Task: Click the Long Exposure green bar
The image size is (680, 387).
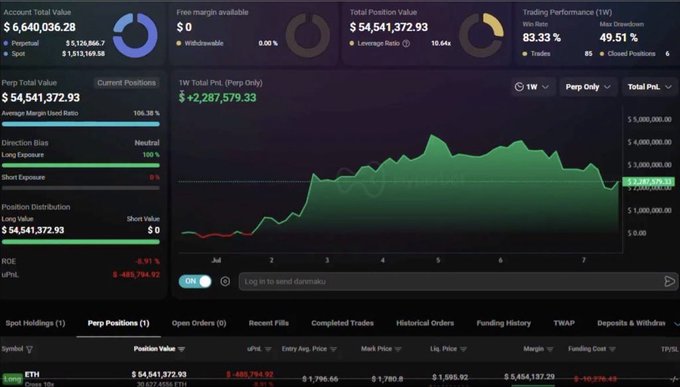Action: click(81, 165)
